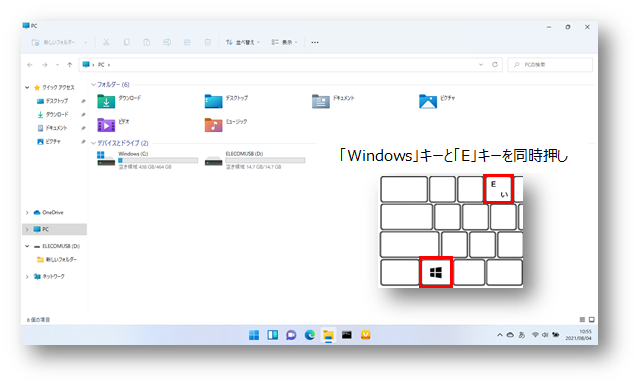Click the PC search input field

pyautogui.click(x=550, y=64)
